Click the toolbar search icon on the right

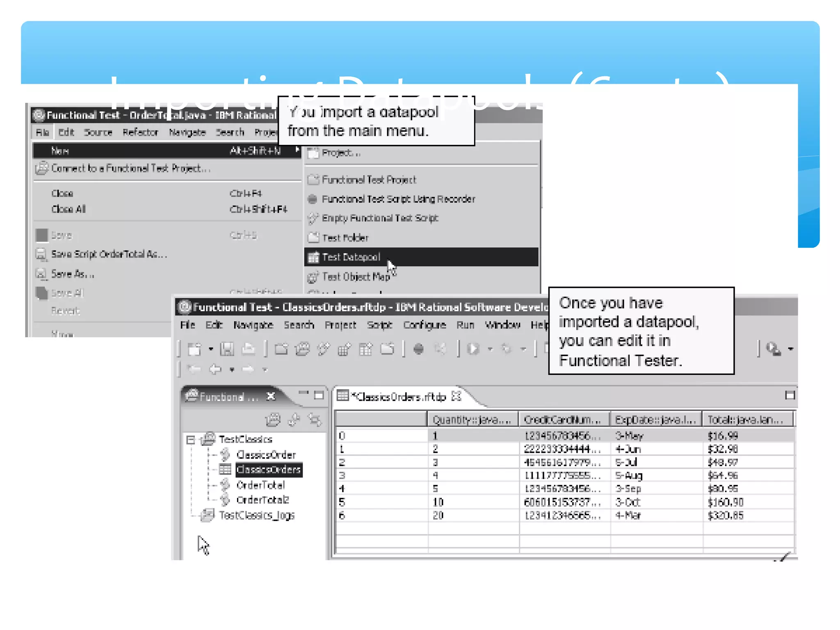(773, 349)
